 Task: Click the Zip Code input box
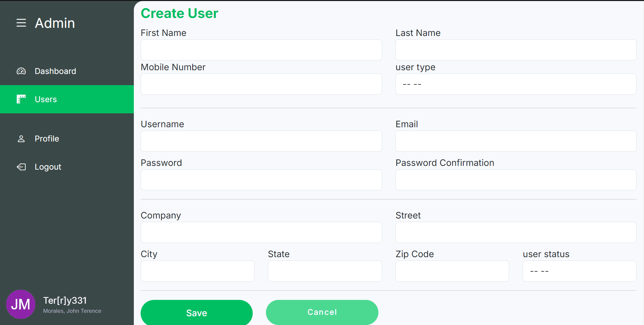(x=452, y=271)
